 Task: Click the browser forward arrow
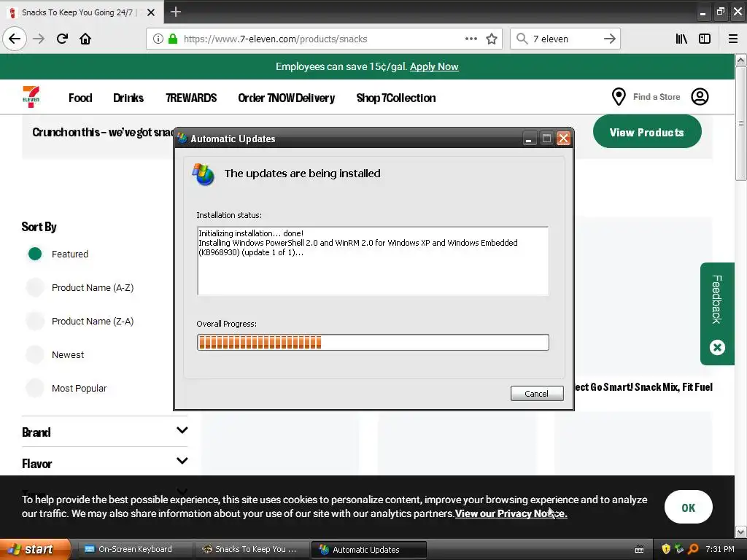[39, 39]
